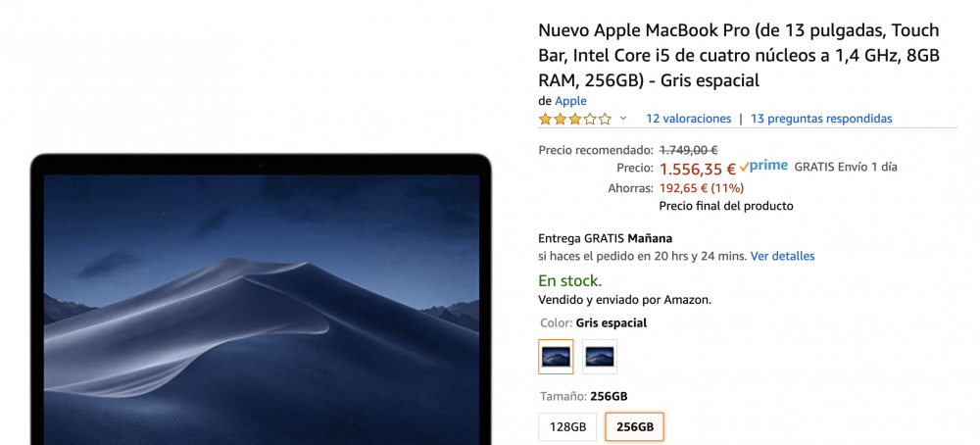Open Ver detalles delivery link

click(782, 256)
